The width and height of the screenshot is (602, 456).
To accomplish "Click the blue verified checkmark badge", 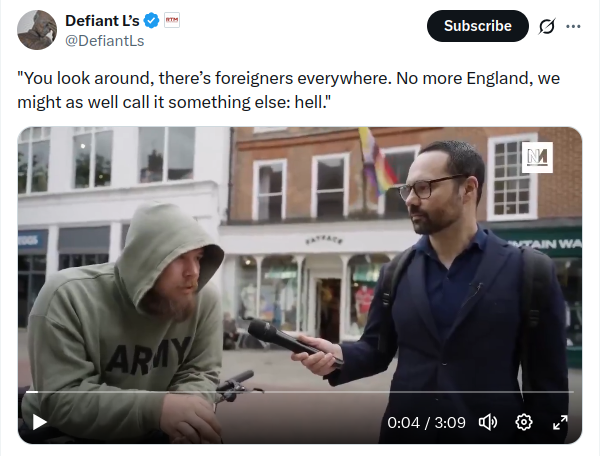I will pos(151,20).
